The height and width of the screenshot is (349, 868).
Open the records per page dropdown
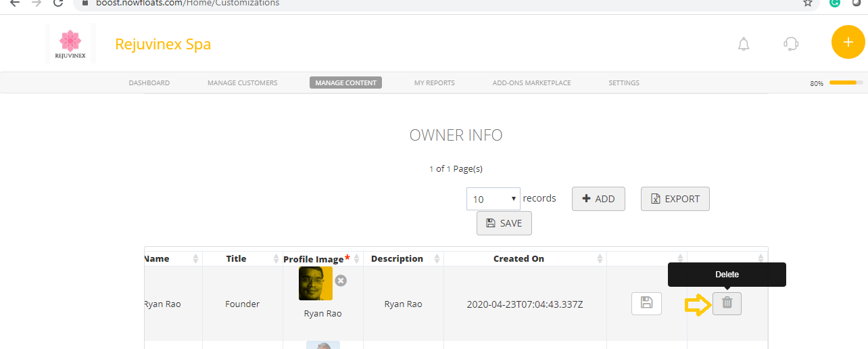493,199
